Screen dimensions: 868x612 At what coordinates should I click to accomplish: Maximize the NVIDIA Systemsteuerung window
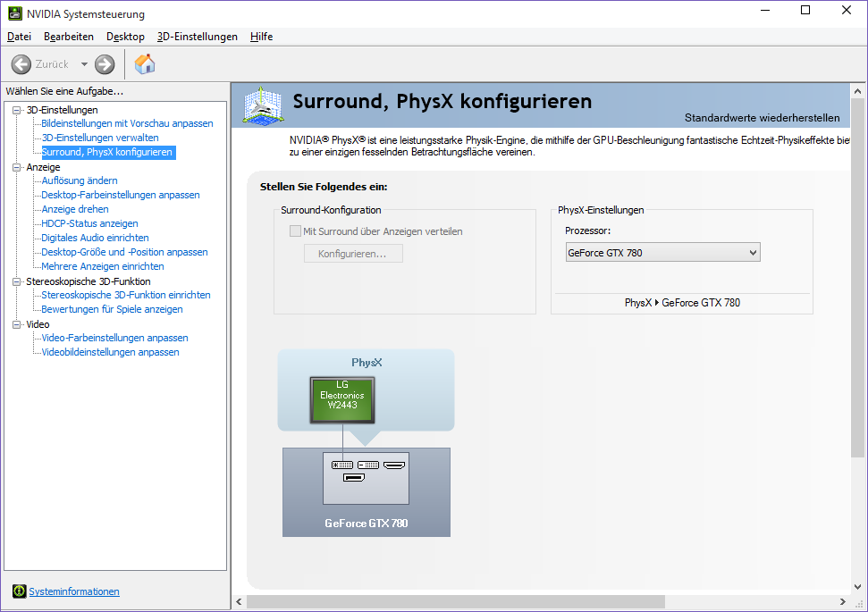805,10
